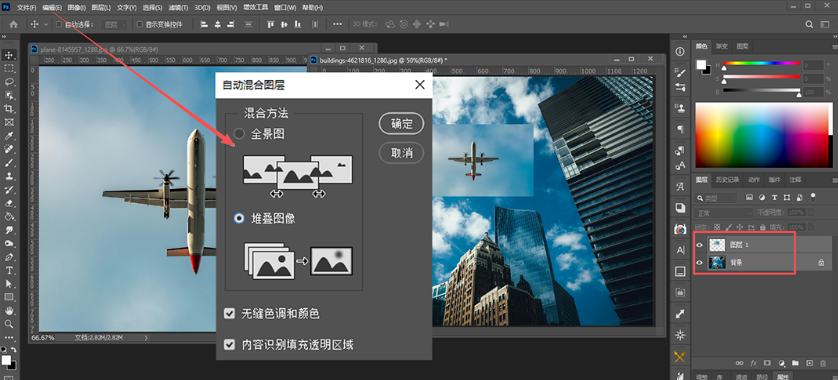
Task: Switch to the 图案 tab
Action: [743, 46]
